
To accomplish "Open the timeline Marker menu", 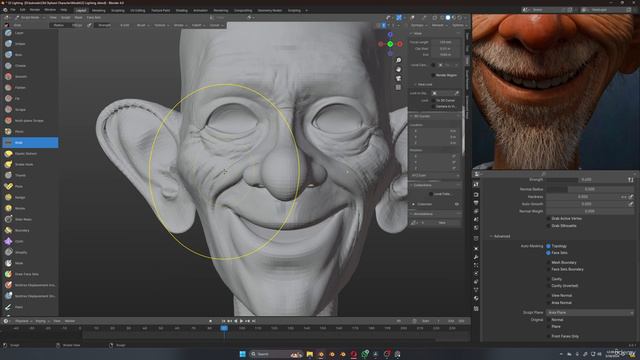I will point(70,321).
